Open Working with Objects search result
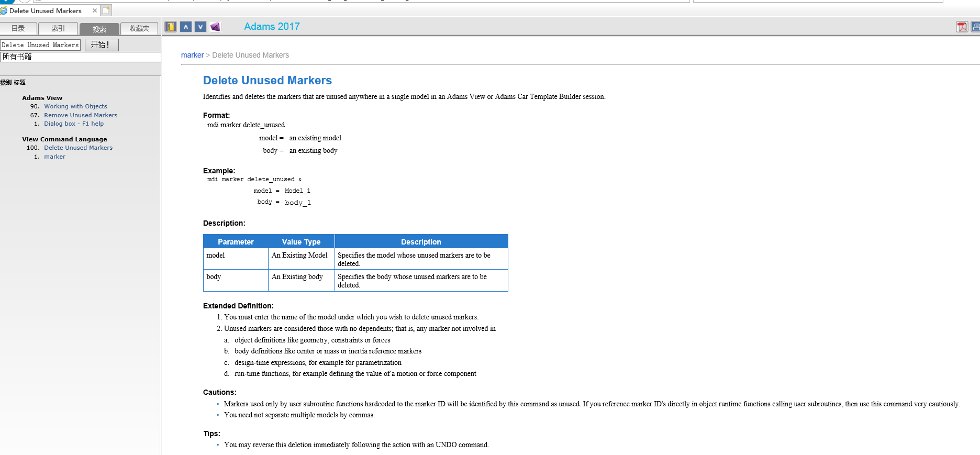980x455 pixels. pos(75,106)
